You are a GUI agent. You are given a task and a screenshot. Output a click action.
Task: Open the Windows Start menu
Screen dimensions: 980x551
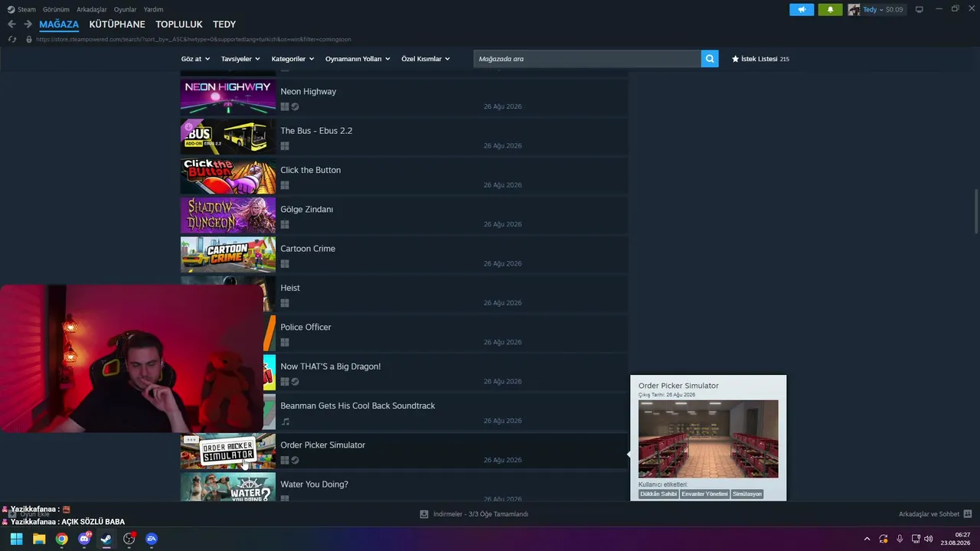pyautogui.click(x=16, y=539)
